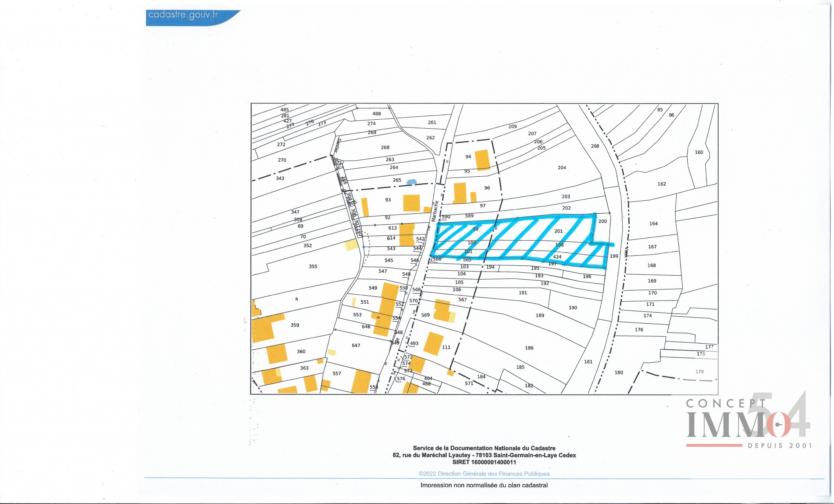The width and height of the screenshot is (834, 504).
Task: Click parcel label 355
Action: coord(313,267)
